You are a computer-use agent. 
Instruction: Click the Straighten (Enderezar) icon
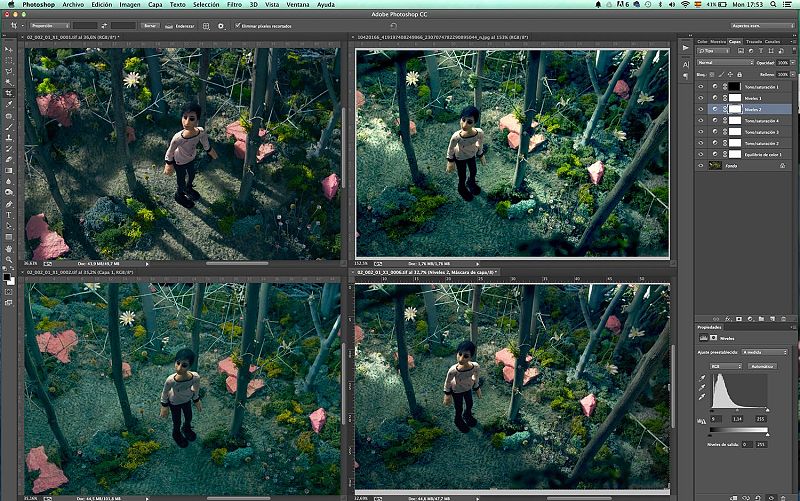[x=169, y=26]
